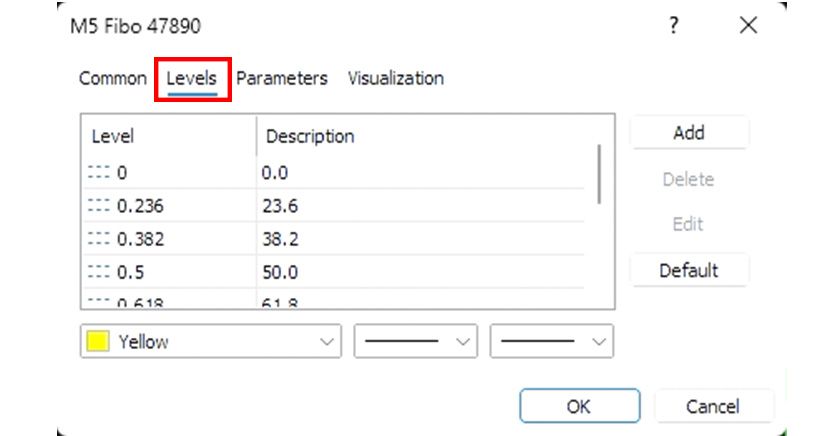840x436 pixels.
Task: Click the Default button
Action: point(688,270)
